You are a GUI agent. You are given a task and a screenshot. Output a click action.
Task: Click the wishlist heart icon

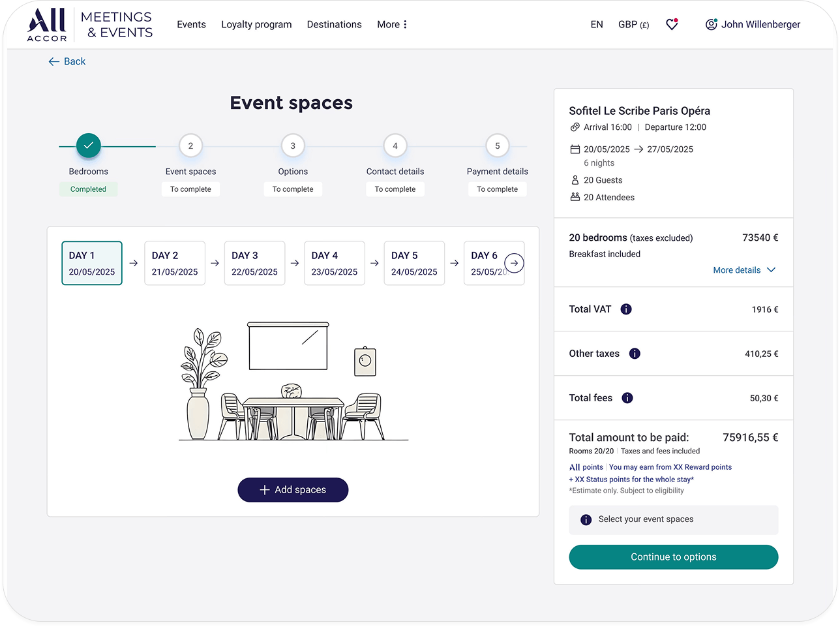pyautogui.click(x=671, y=24)
